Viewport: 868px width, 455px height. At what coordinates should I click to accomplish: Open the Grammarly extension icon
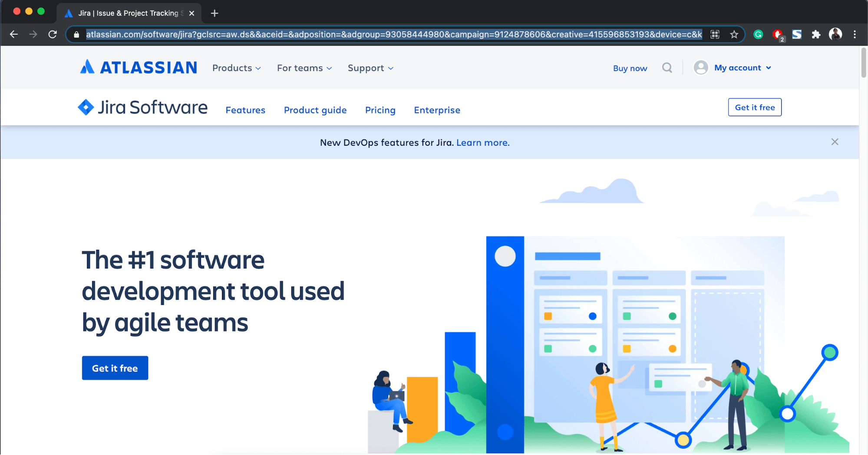[758, 35]
